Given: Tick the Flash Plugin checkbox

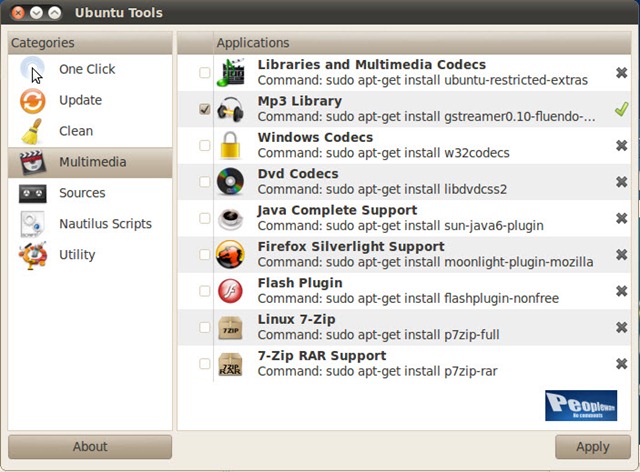Looking at the screenshot, I should (x=204, y=291).
